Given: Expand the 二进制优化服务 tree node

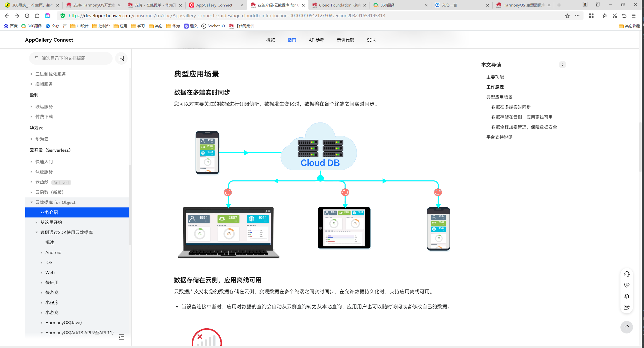Looking at the screenshot, I should pyautogui.click(x=31, y=74).
